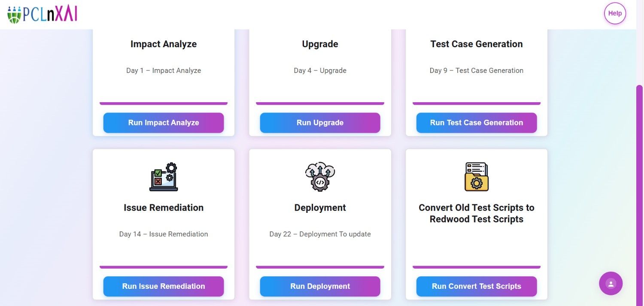Select the Upgrade card heading
The image size is (644, 306).
pos(320,44)
